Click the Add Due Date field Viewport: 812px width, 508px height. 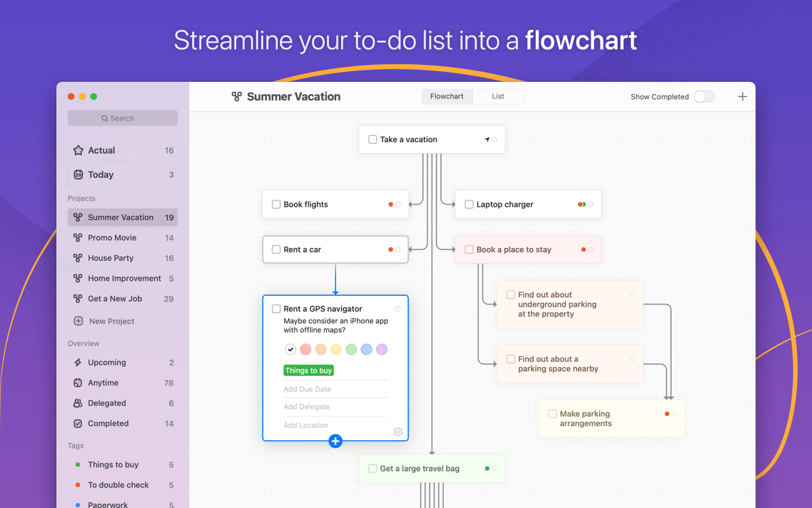click(308, 389)
